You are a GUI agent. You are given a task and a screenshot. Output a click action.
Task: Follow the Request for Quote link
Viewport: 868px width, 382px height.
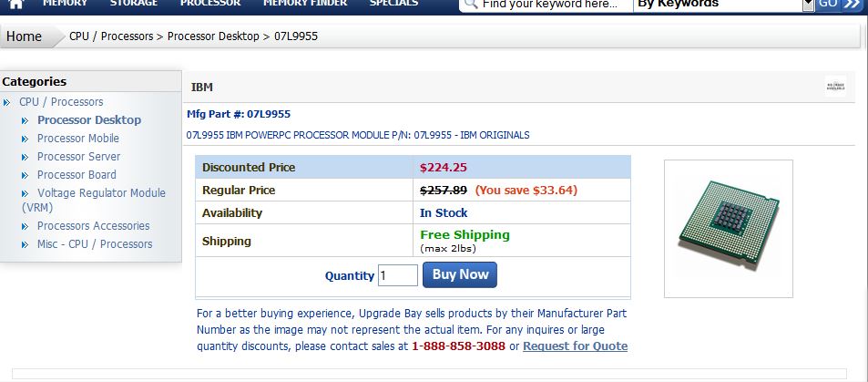click(575, 346)
